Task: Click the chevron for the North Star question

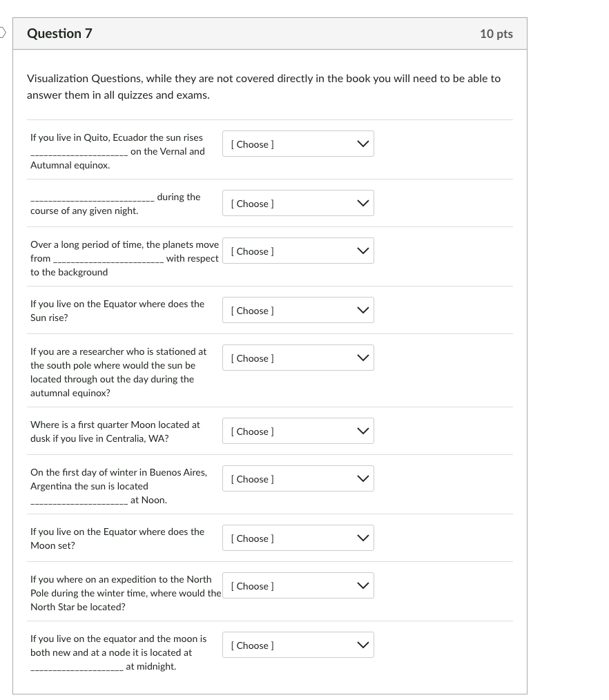Action: point(362,585)
